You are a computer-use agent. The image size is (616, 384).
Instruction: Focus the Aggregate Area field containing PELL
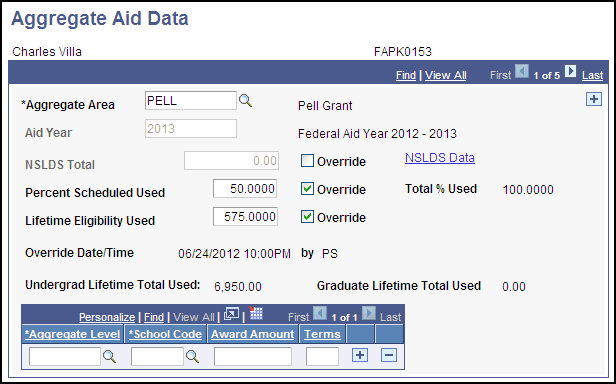click(191, 101)
